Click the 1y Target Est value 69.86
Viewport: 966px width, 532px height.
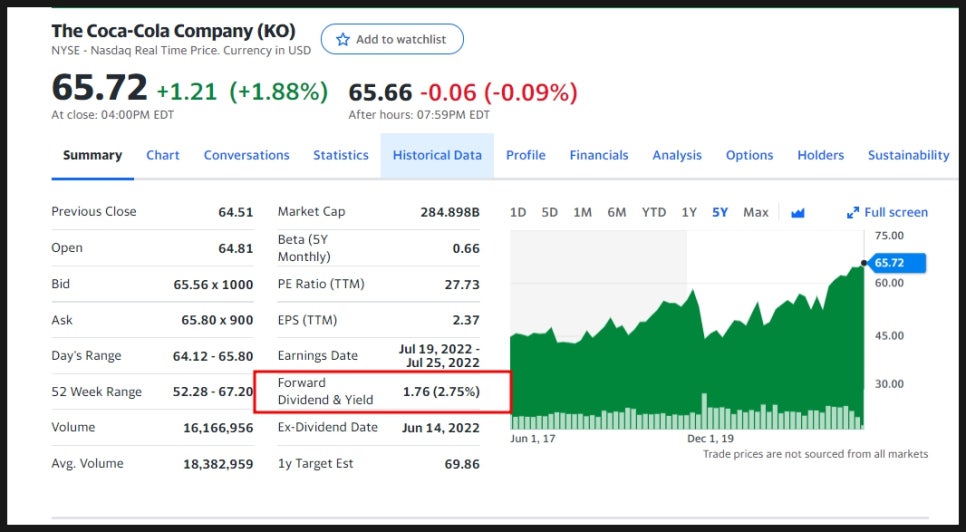click(462, 464)
